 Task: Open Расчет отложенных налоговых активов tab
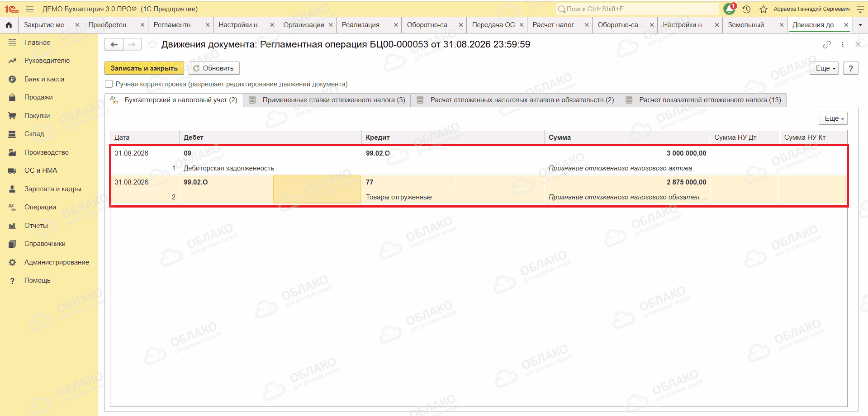tap(515, 100)
